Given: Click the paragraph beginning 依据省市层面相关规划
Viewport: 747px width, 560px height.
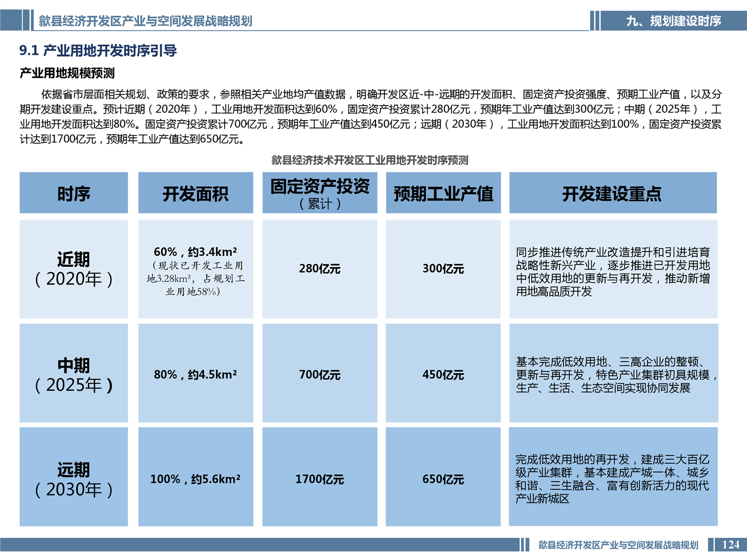Looking at the screenshot, I should point(370,117).
